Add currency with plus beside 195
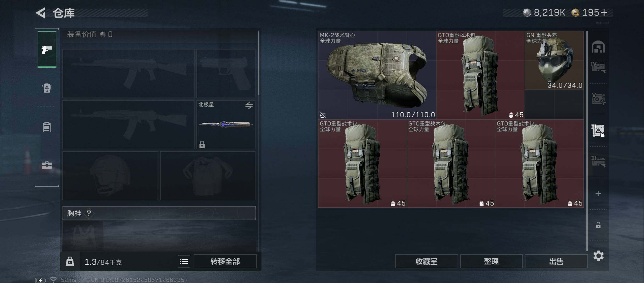 [604, 12]
